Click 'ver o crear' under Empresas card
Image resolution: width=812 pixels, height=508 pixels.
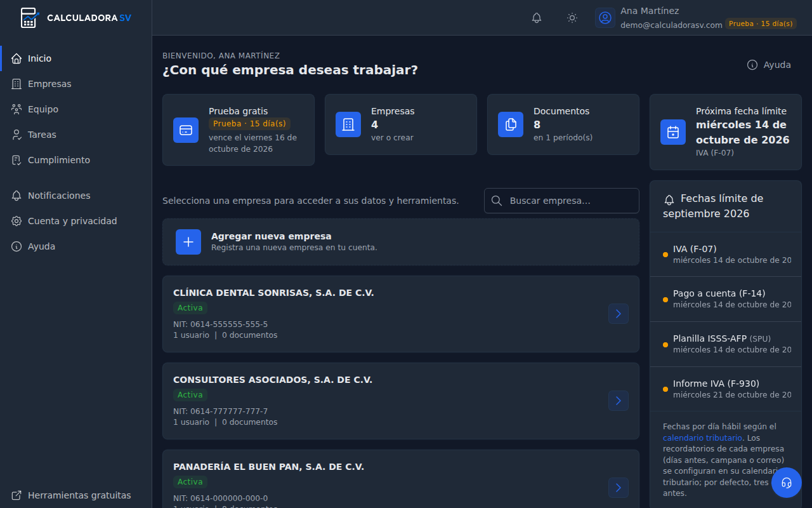tap(392, 138)
